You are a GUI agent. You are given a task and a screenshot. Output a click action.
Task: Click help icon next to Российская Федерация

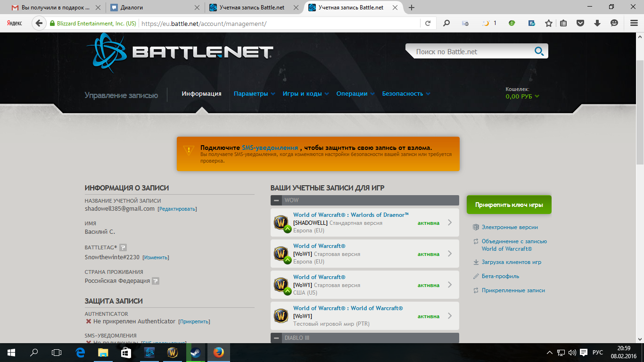tap(156, 281)
